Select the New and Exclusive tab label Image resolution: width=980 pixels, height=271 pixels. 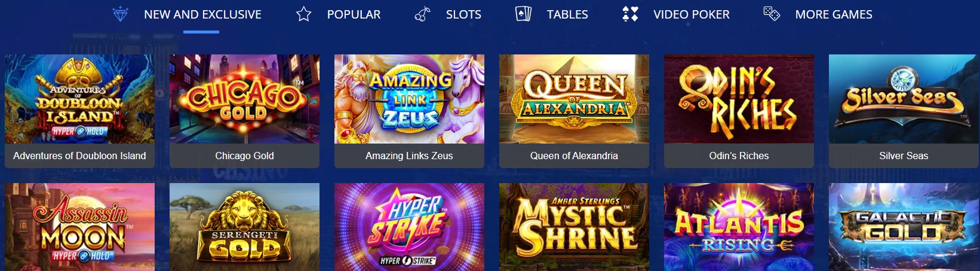(202, 14)
